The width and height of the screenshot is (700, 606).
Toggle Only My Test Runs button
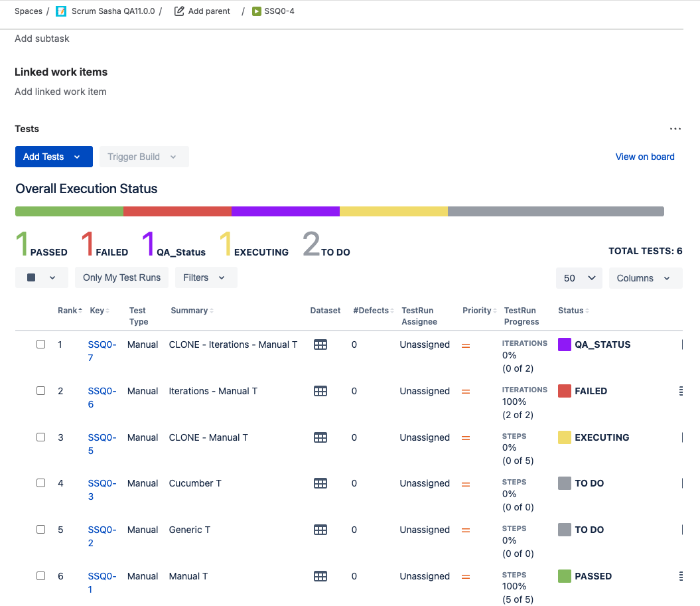121,277
